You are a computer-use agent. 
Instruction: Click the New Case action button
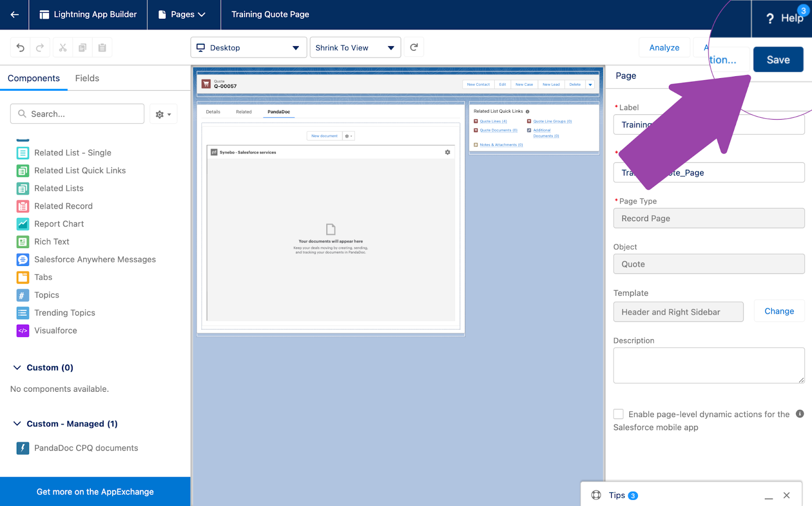point(524,85)
